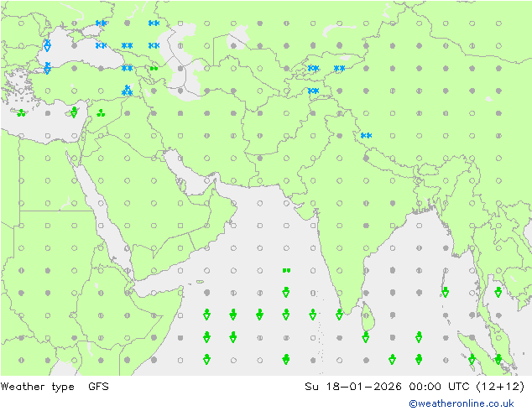532x411 pixels.
Task: Click the green shower symbol over Cyprus
Action: pos(74,112)
